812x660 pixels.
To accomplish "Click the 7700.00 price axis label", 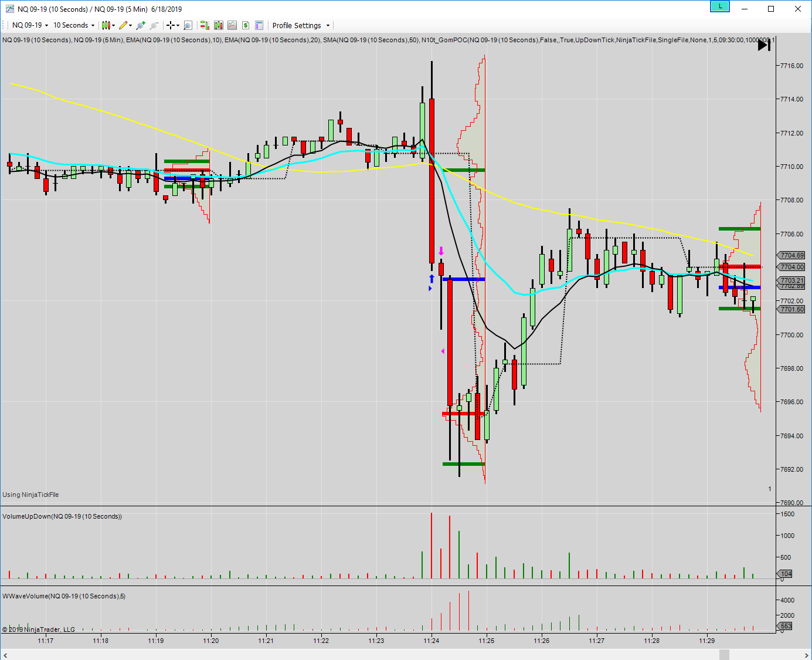I will [791, 335].
